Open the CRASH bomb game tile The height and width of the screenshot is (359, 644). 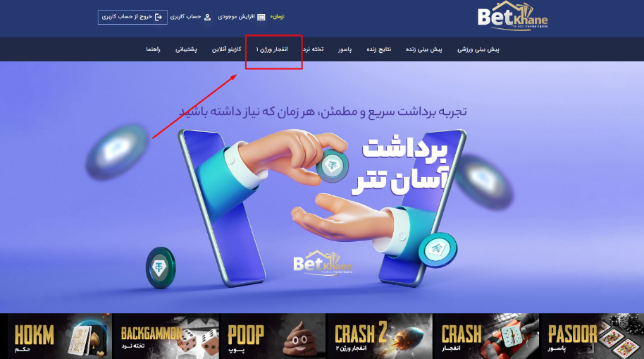pos(486,336)
